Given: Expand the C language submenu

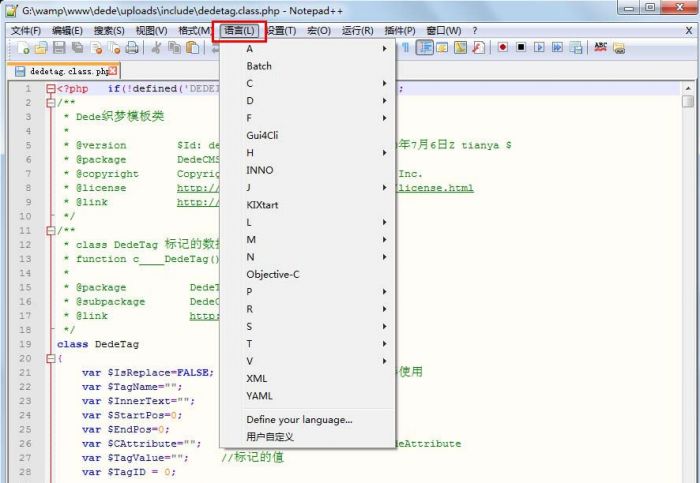Looking at the screenshot, I should pos(308,83).
